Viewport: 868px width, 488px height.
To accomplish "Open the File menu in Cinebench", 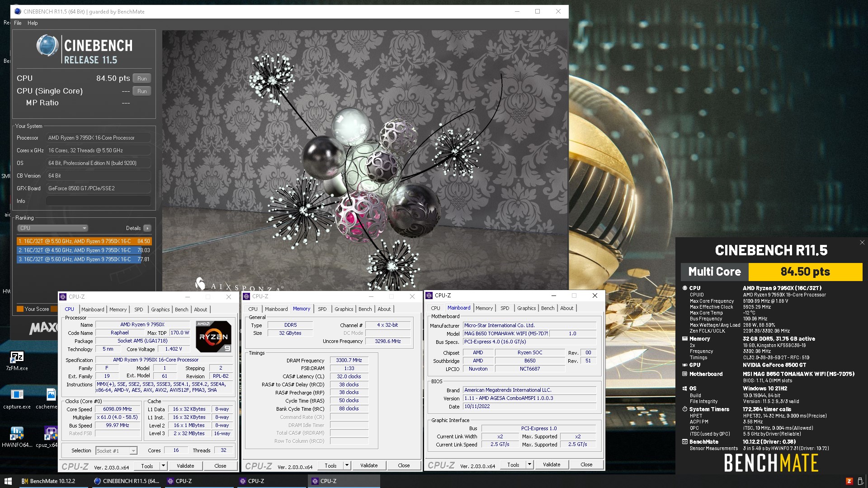I will click(x=18, y=23).
